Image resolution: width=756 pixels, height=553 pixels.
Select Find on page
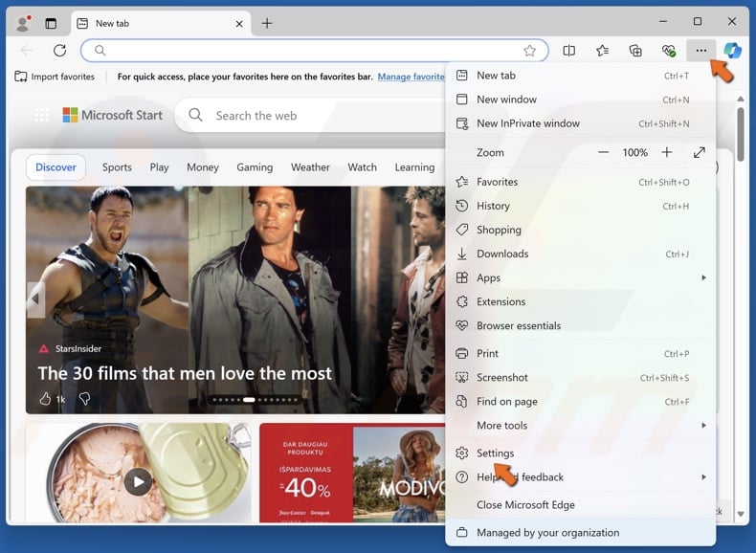pyautogui.click(x=581, y=402)
